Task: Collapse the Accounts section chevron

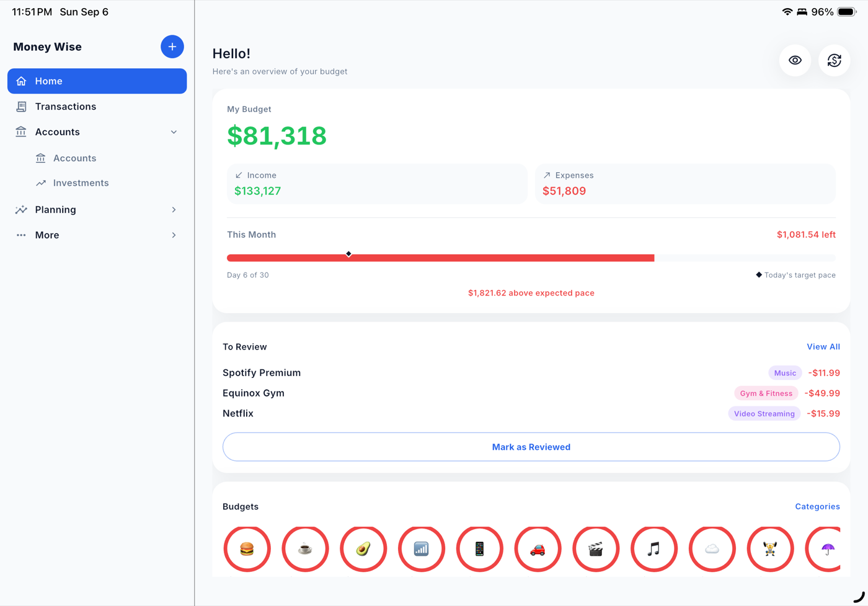Action: (174, 132)
